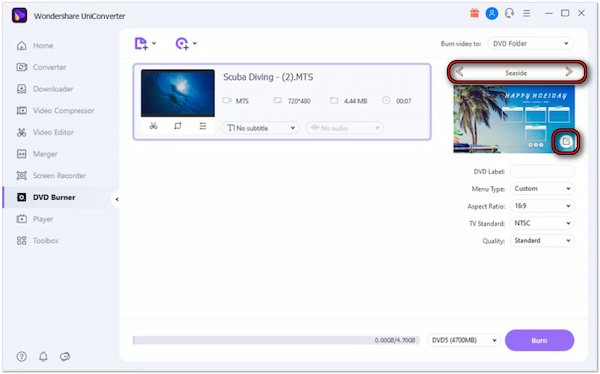The image size is (600, 374).
Task: Go to next DVD template arrow
Action: point(569,72)
